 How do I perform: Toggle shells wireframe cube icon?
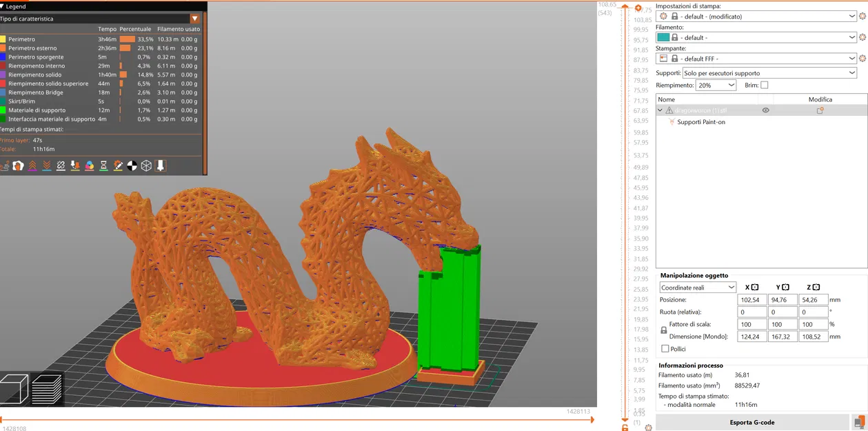click(x=146, y=166)
